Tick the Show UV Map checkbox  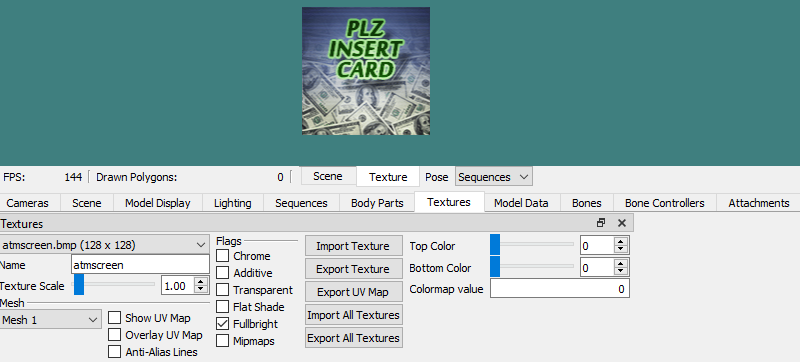click(x=115, y=318)
